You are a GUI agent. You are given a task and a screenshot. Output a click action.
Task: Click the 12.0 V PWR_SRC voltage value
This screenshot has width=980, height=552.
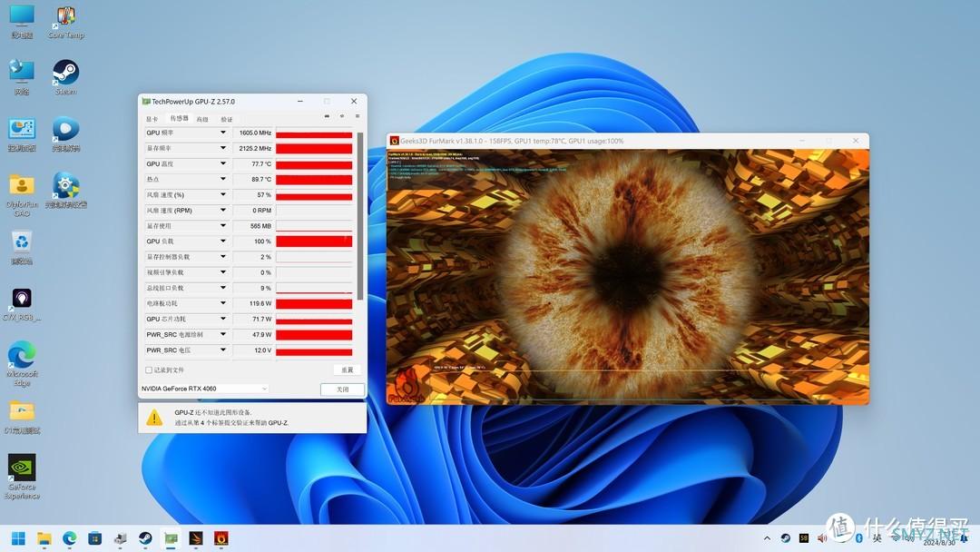click(x=262, y=350)
